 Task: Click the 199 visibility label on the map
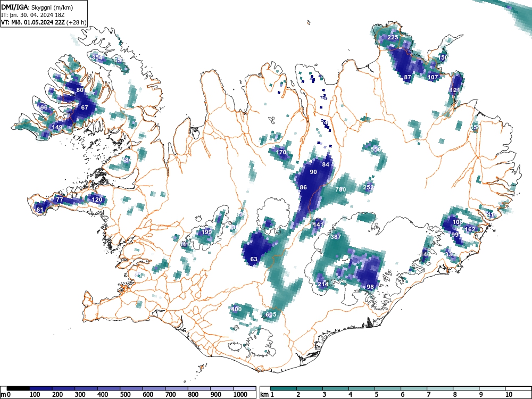click(x=206, y=232)
